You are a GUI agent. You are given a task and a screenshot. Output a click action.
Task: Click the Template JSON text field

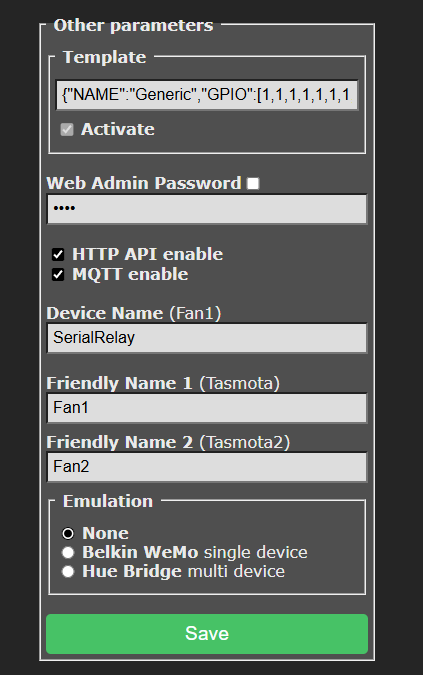click(207, 94)
